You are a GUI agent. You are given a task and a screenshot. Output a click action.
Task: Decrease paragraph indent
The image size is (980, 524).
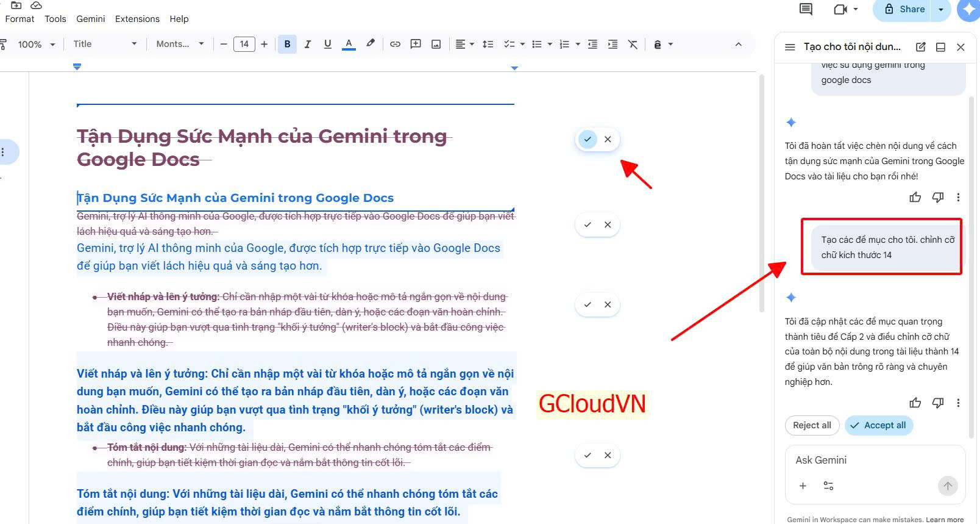[x=592, y=44]
